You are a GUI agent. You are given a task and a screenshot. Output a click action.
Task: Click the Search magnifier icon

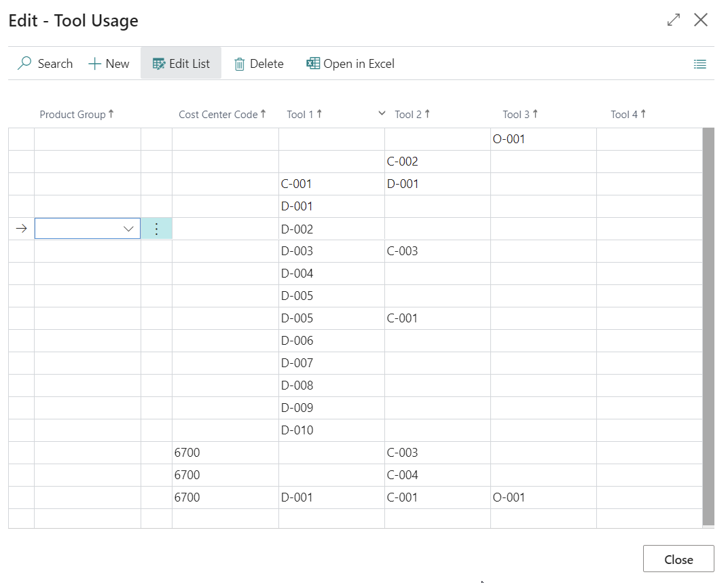[x=24, y=64]
